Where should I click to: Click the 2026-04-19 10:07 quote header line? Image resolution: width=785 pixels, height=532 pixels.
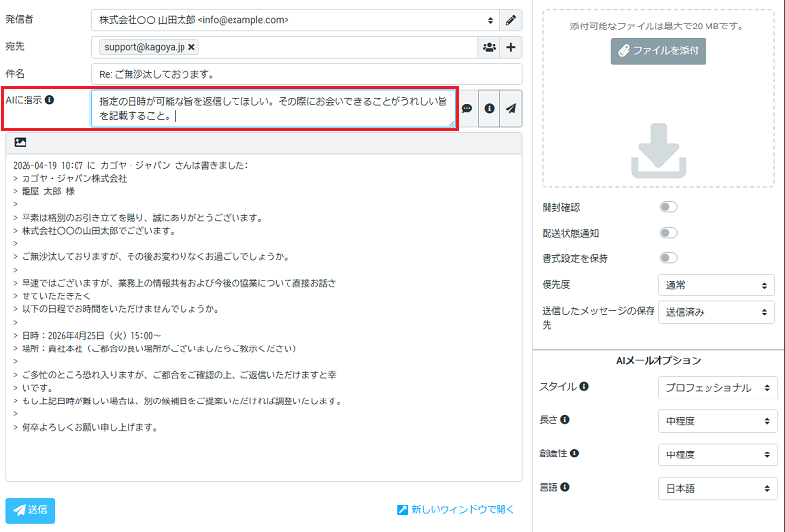[131, 165]
